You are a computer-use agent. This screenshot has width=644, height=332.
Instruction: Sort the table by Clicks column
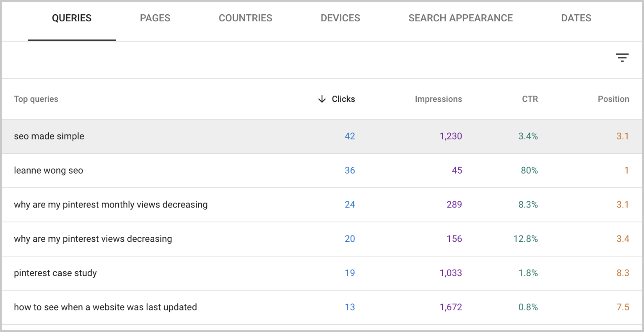pyautogui.click(x=343, y=99)
